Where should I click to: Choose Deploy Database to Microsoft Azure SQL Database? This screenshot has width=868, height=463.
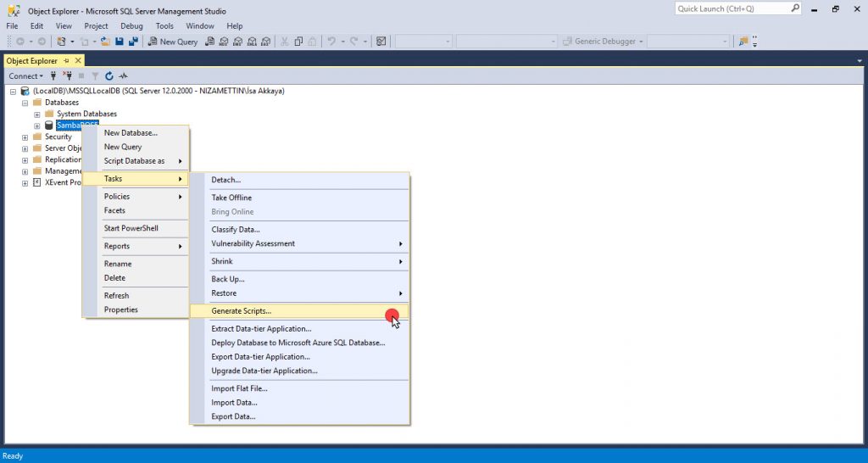(x=299, y=343)
